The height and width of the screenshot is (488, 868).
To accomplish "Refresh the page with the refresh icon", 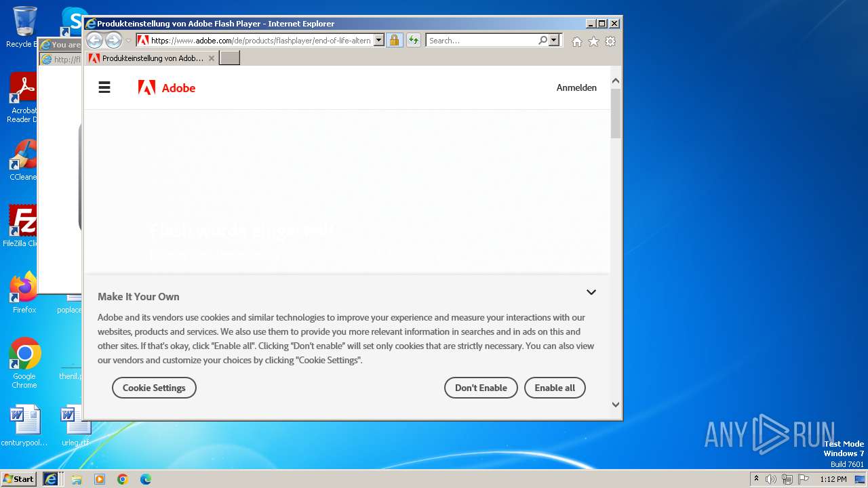I will [413, 41].
